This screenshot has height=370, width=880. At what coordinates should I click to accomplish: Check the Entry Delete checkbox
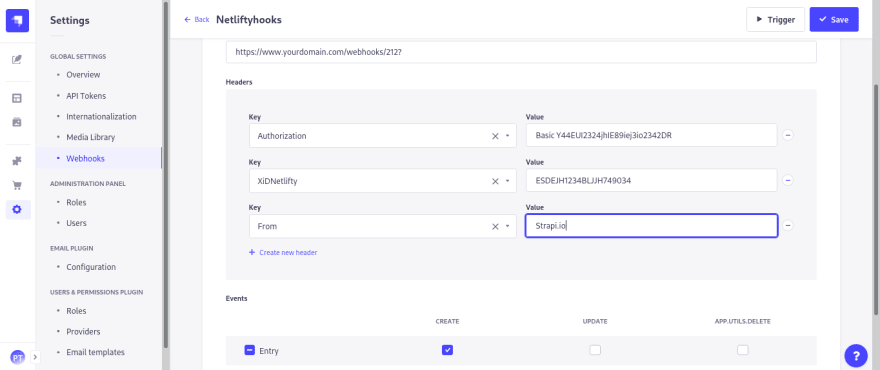pyautogui.click(x=742, y=350)
